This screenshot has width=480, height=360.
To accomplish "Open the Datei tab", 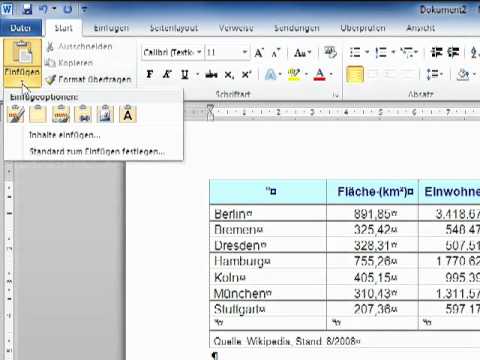I will coord(21,28).
